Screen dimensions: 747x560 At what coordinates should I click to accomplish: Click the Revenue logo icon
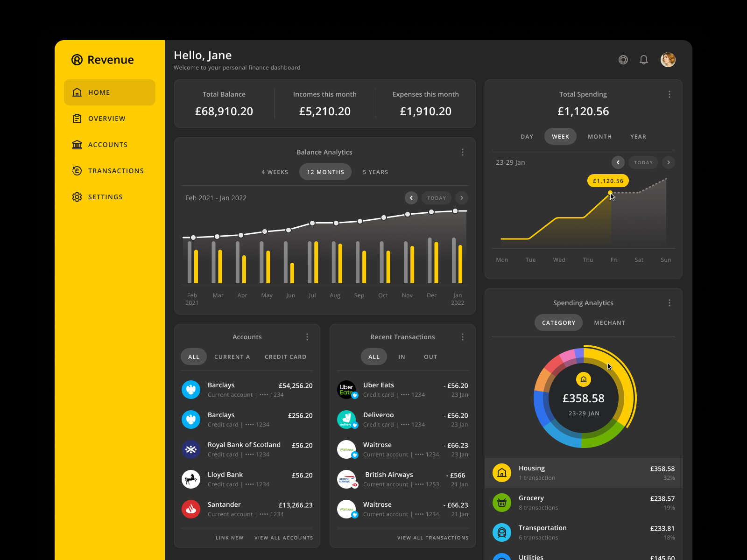pos(77,60)
